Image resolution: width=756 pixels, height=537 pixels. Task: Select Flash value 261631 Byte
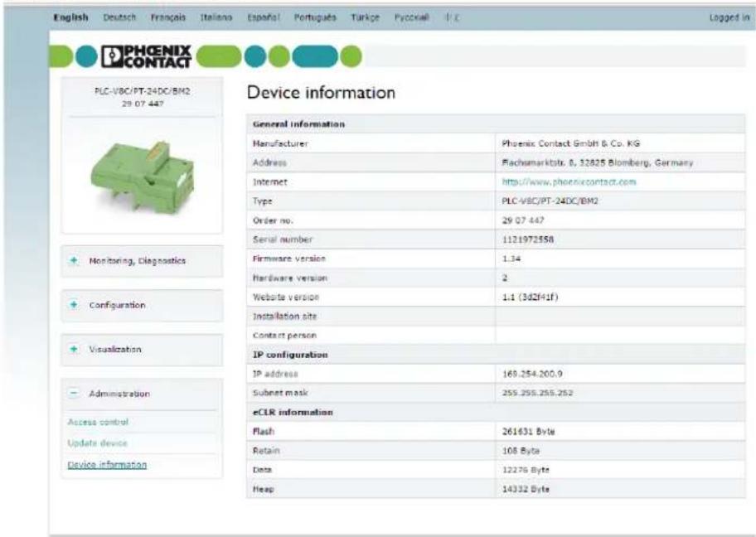[528, 432]
